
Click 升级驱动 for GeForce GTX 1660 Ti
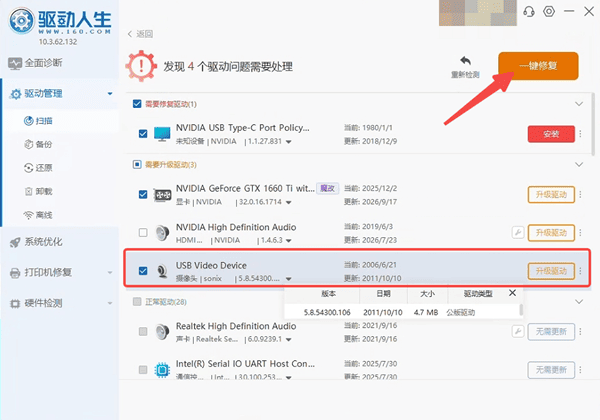[x=551, y=195]
